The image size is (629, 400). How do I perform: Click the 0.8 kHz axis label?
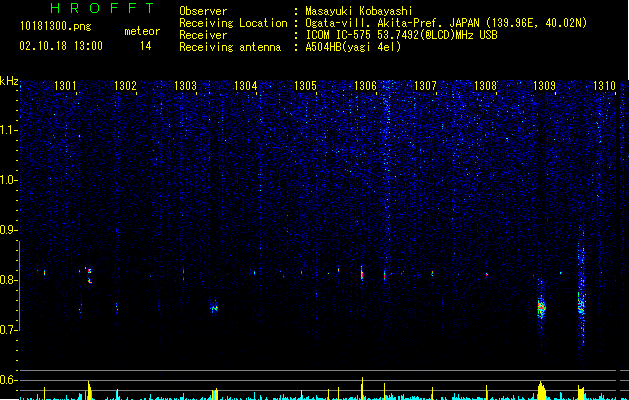(x=9, y=280)
